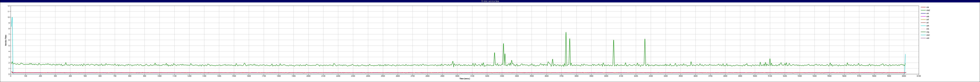
Task: Click x-axis tick label 5000
Action: (755, 76)
